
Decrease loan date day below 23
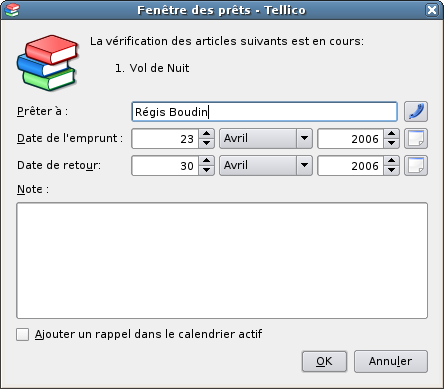(207, 143)
